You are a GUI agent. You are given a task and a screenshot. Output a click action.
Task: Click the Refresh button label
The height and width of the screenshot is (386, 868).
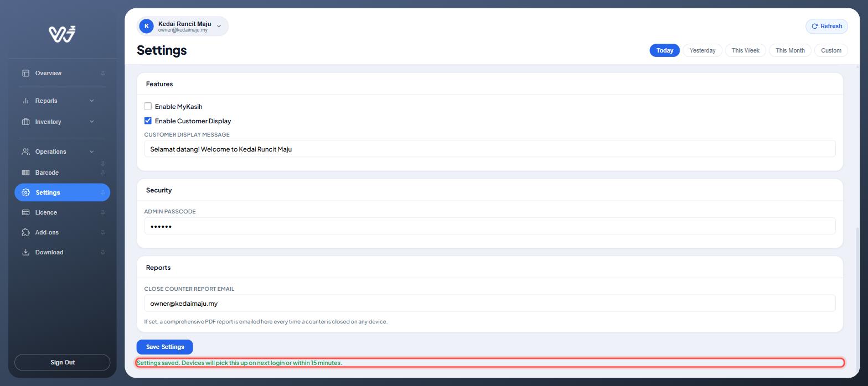tap(831, 26)
